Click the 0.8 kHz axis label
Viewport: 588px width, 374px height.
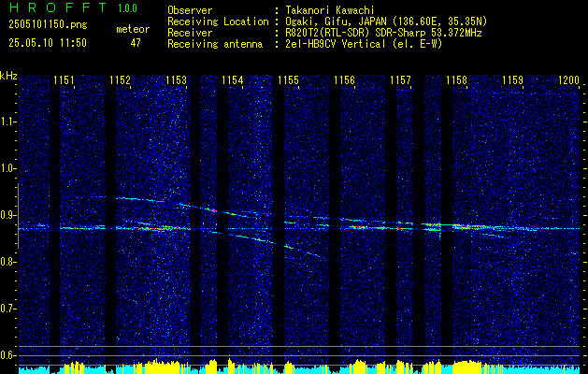[7, 262]
